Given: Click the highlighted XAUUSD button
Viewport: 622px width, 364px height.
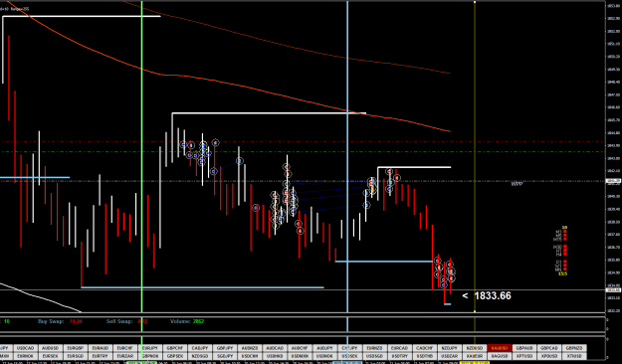Looking at the screenshot, I should tap(500, 348).
